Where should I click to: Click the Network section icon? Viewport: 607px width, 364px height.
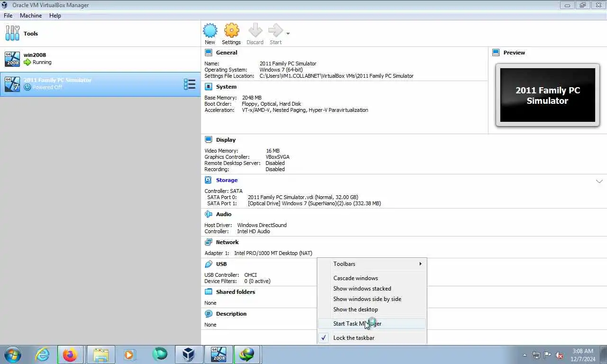pos(209,242)
